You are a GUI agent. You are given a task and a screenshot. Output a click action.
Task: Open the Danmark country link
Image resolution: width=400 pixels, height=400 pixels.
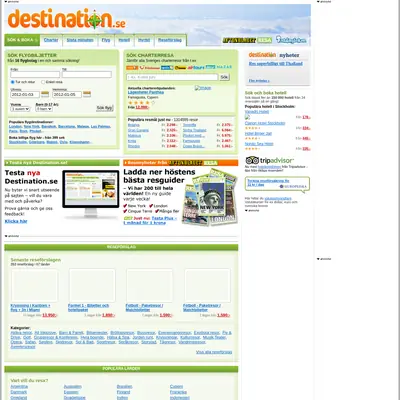(x=19, y=392)
